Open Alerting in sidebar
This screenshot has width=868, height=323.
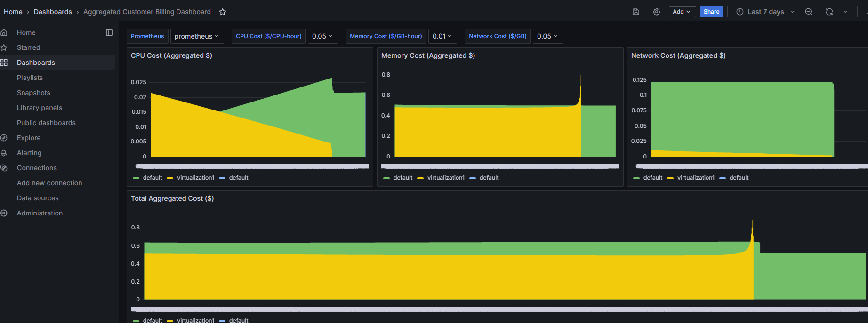[29, 153]
